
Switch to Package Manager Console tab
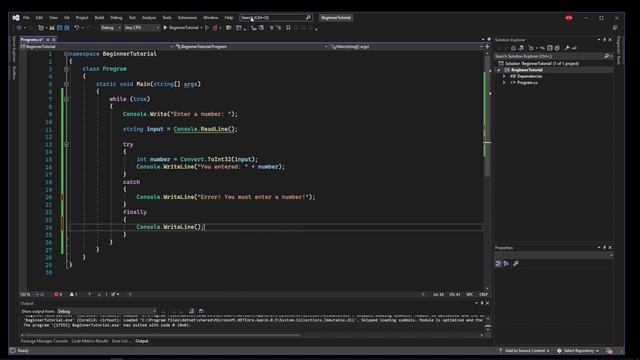point(44,341)
